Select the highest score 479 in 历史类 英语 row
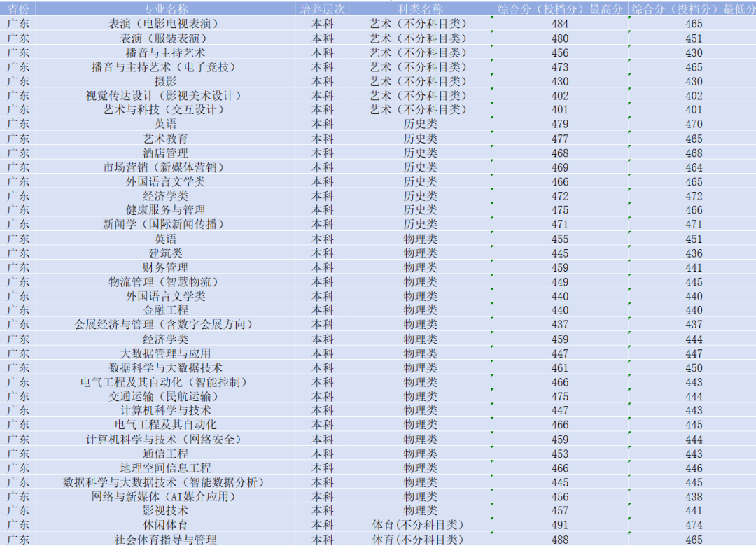 [560, 124]
